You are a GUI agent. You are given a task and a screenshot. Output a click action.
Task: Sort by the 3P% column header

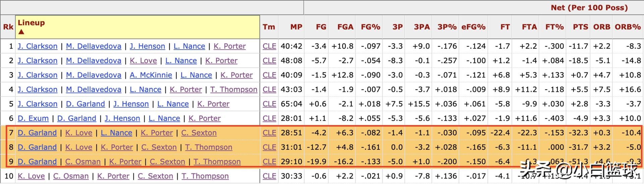pyautogui.click(x=447, y=27)
